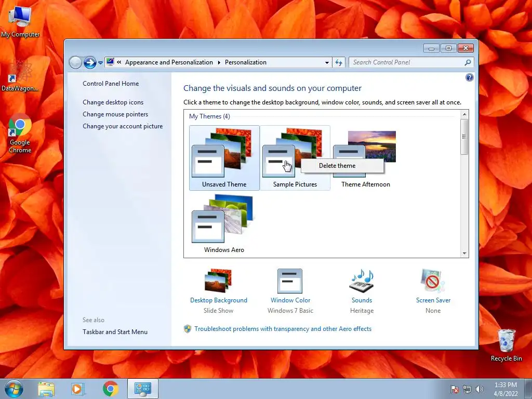Go to Control Panel Home
The image size is (532, 399).
pyautogui.click(x=111, y=84)
